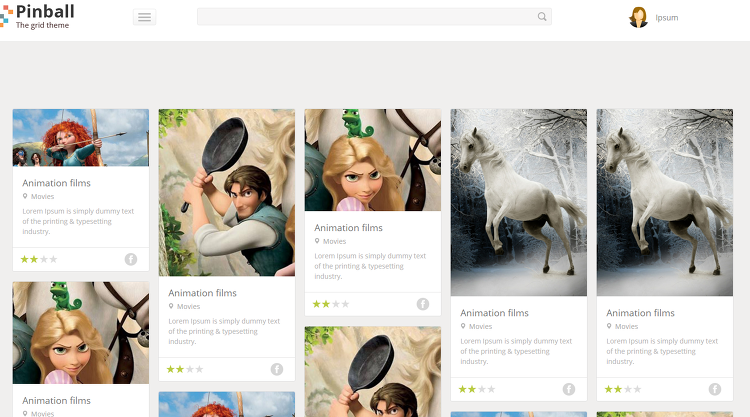
Task: Click location pin on the right-hand horse card
Action: coord(609,326)
